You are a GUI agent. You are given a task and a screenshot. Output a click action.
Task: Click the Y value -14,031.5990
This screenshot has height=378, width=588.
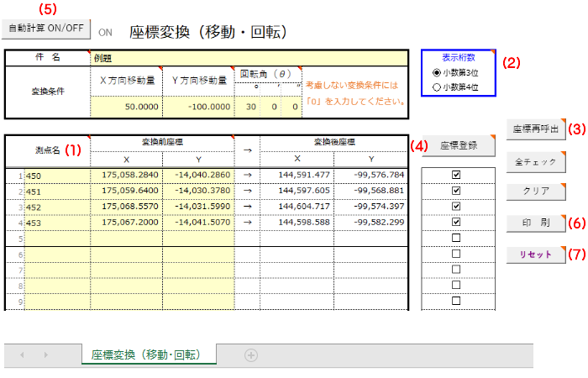click(199, 207)
